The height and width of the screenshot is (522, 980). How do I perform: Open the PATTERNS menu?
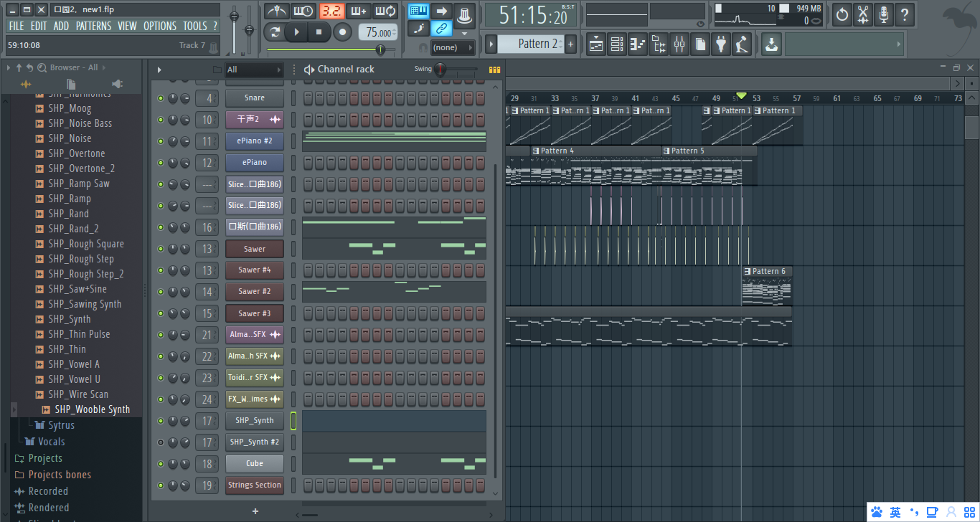pos(94,26)
